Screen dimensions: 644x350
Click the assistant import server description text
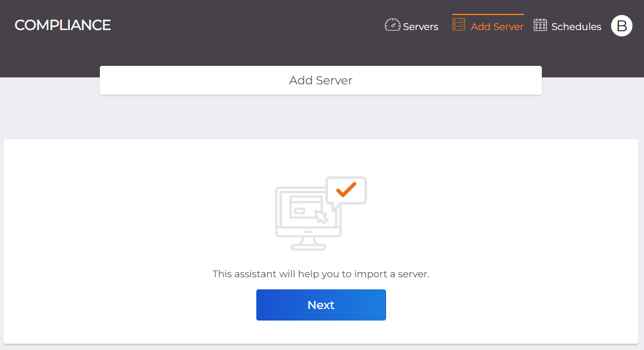point(321,274)
